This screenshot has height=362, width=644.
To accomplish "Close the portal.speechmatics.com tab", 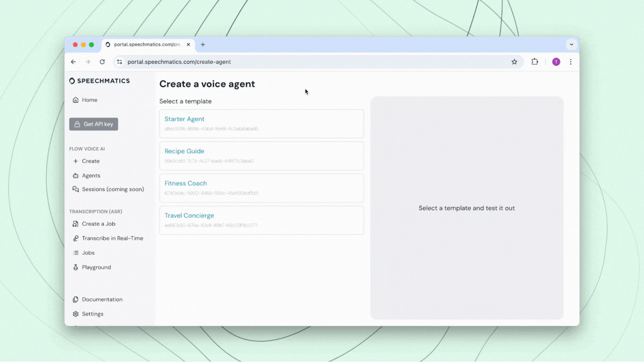I will [189, 45].
